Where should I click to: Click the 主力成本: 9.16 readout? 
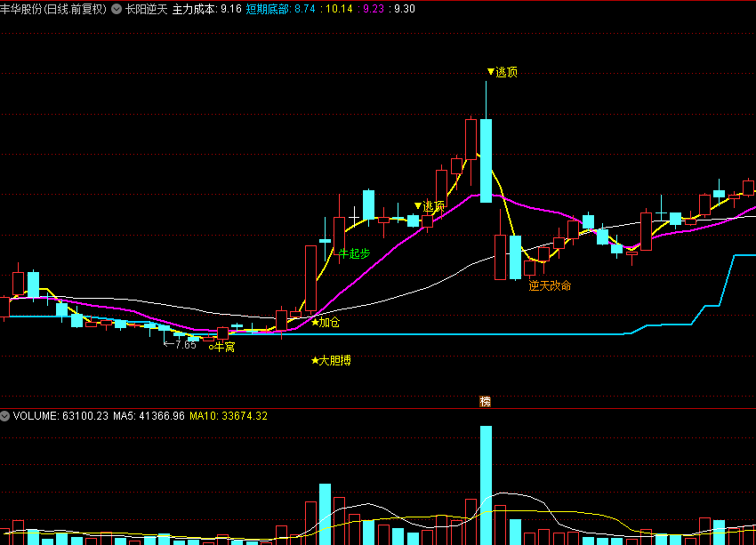tap(207, 9)
